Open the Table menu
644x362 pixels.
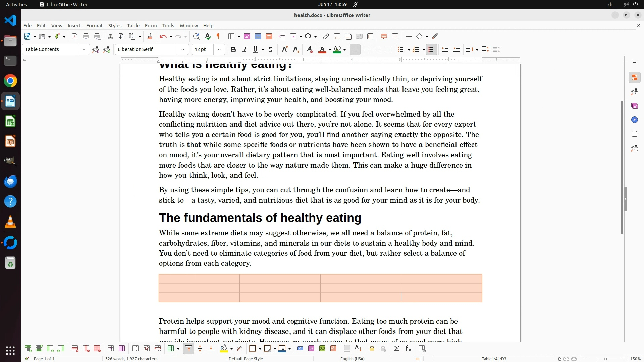[x=133, y=25]
